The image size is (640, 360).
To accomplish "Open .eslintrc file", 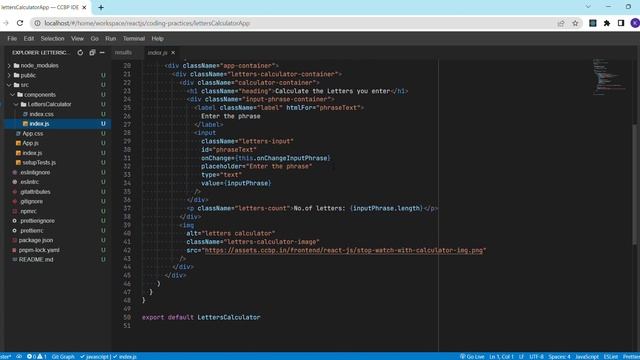I will [x=30, y=182].
